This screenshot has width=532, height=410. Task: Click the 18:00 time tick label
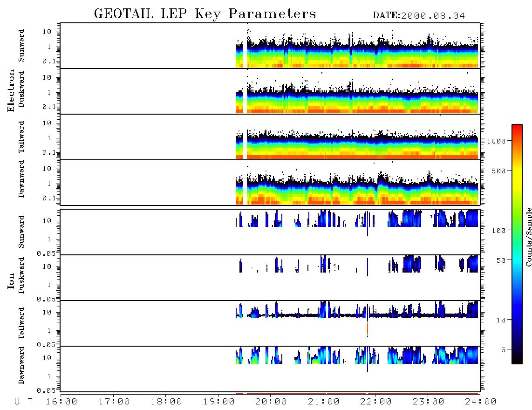(x=167, y=402)
